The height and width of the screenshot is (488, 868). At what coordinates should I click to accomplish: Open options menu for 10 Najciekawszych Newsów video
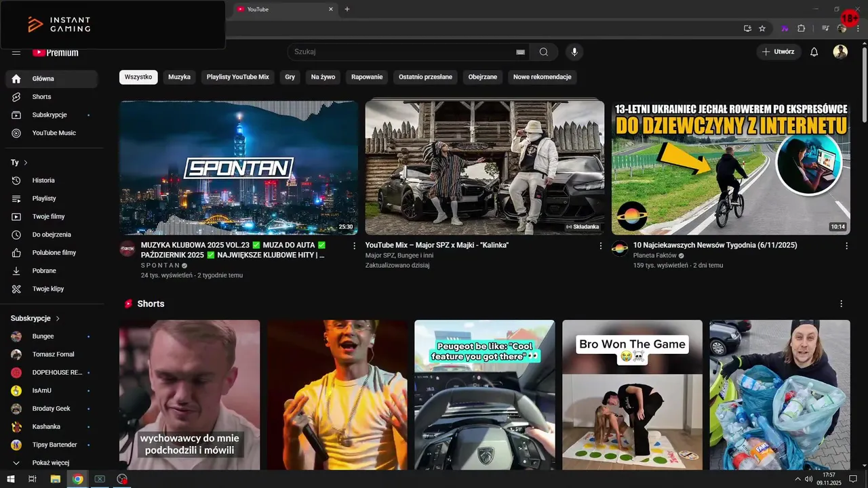[x=846, y=246]
